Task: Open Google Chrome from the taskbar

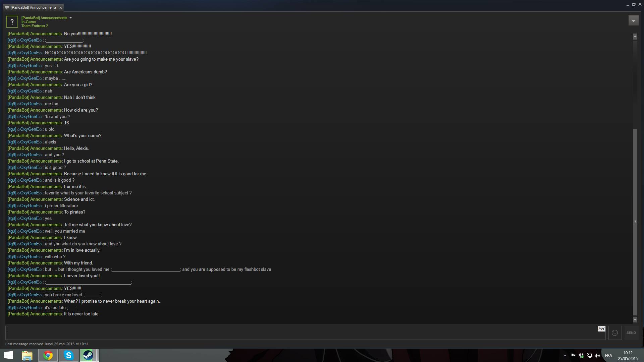Action: click(48, 355)
